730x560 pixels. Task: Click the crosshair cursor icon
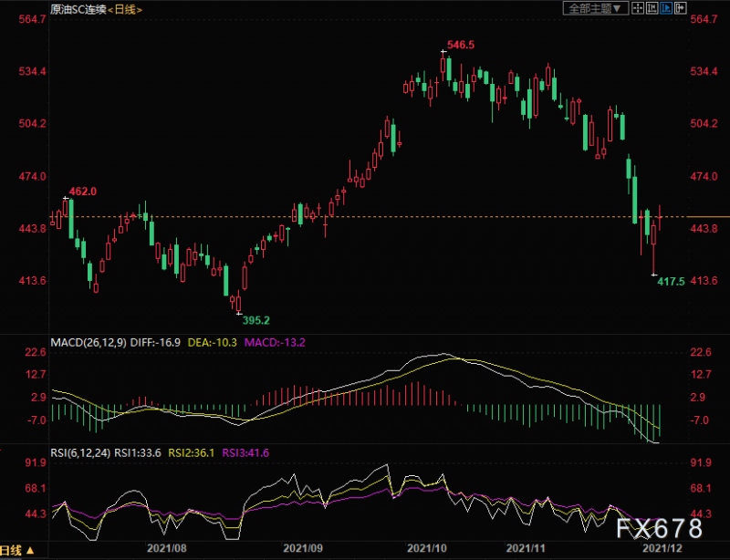coord(638,8)
